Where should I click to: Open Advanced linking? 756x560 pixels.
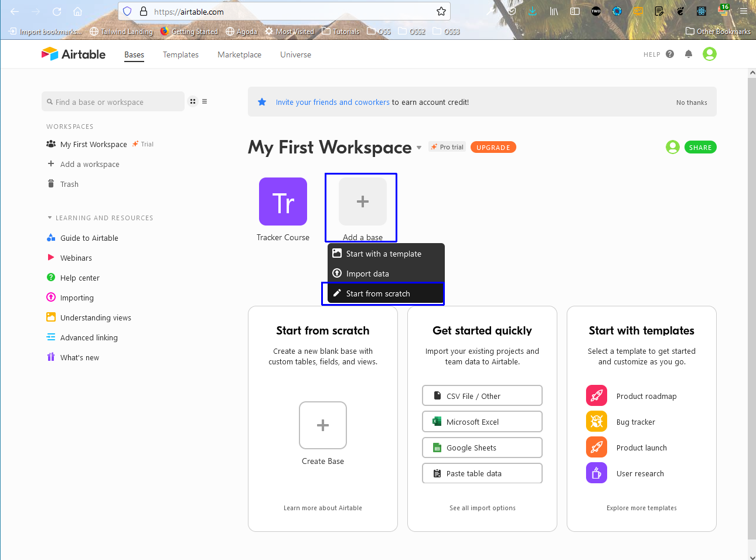coord(88,337)
